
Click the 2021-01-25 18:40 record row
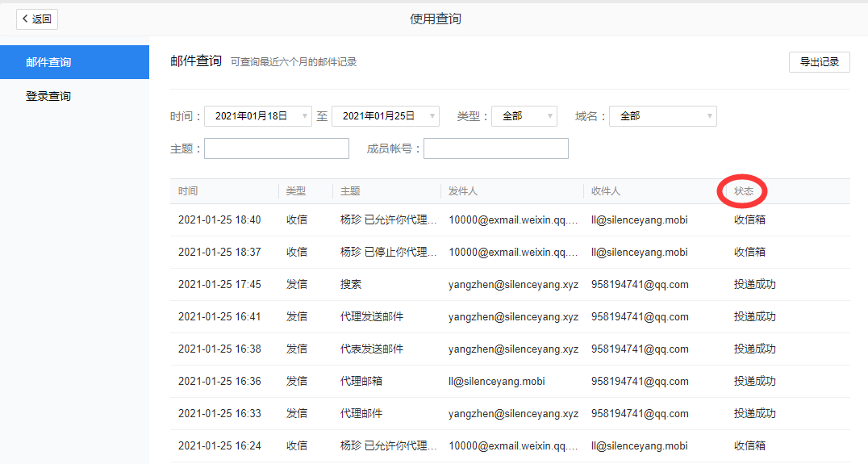(219, 219)
